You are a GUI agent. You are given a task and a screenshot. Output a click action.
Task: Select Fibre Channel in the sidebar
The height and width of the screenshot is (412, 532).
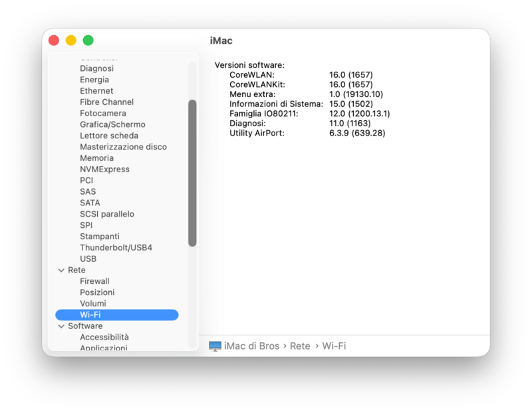(106, 102)
